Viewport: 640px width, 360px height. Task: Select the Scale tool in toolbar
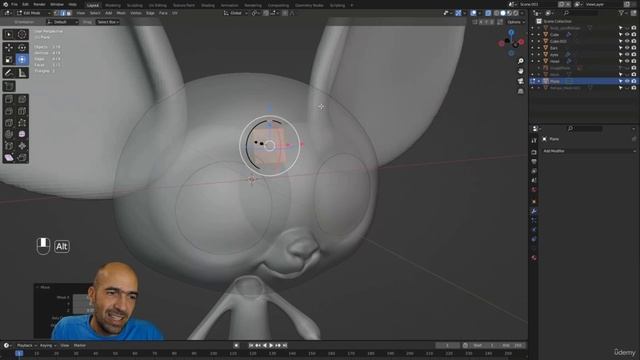pos(9,60)
